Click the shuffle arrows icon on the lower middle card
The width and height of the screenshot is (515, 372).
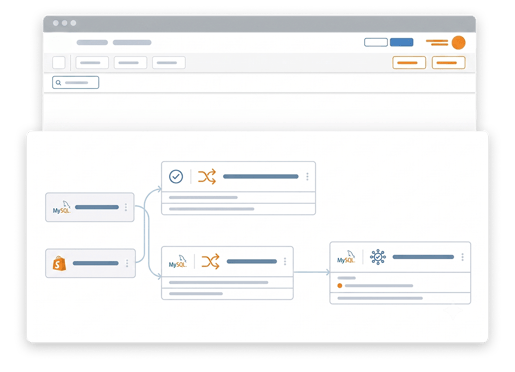pyautogui.click(x=211, y=261)
